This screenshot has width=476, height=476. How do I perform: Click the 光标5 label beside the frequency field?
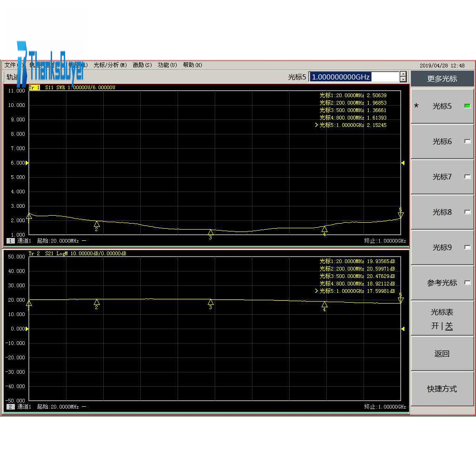tap(297, 77)
